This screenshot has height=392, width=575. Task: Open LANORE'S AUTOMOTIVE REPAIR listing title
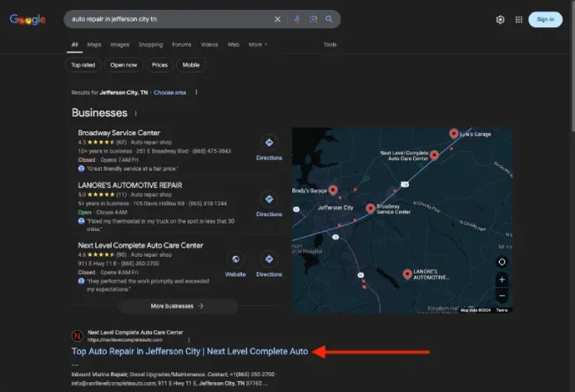[130, 186]
